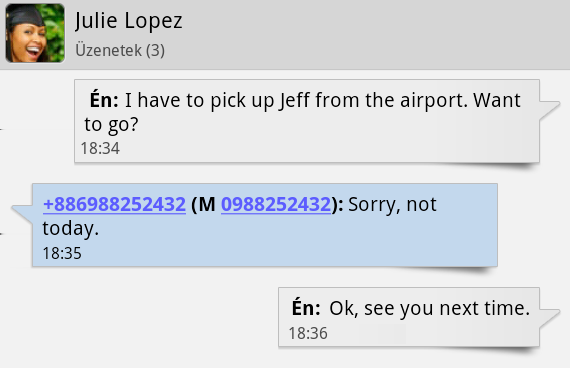The width and height of the screenshot is (570, 368).
Task: Click the tail pointer of the airport message bubble
Action: [x=549, y=109]
